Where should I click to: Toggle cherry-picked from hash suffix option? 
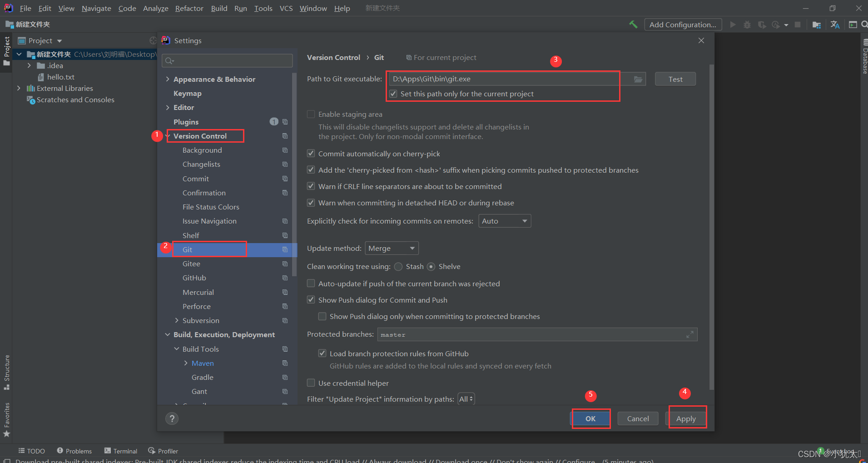click(x=311, y=170)
